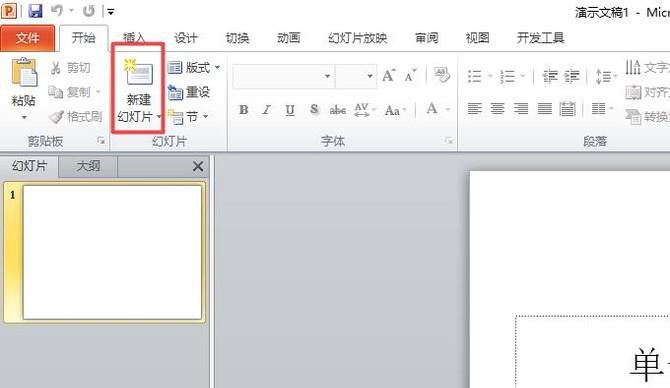The image size is (670, 388).
Task: Click 格式刷 format painter
Action: point(75,116)
